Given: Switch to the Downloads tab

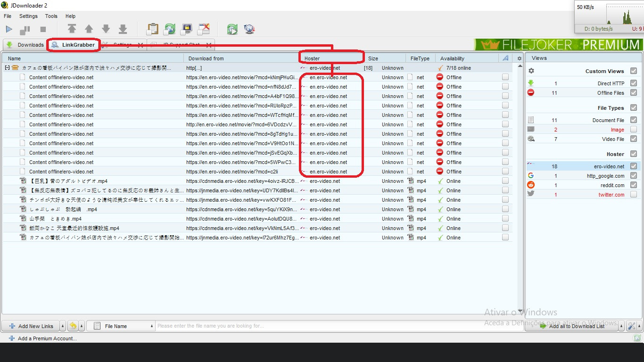Looking at the screenshot, I should tap(25, 45).
